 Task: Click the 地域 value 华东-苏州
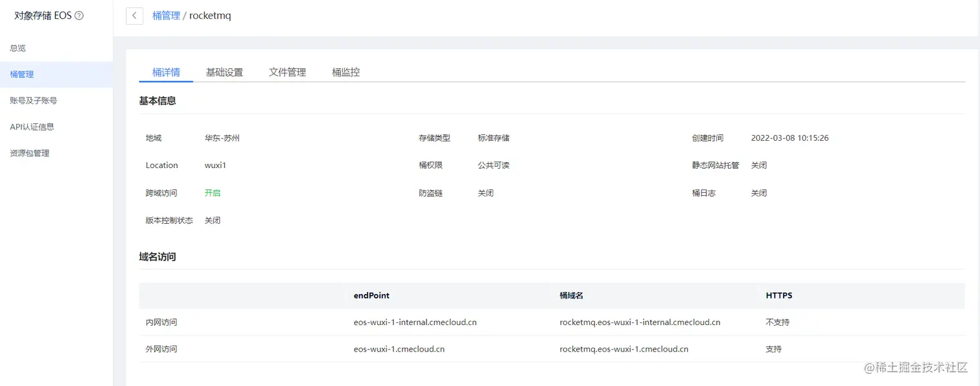(x=222, y=138)
